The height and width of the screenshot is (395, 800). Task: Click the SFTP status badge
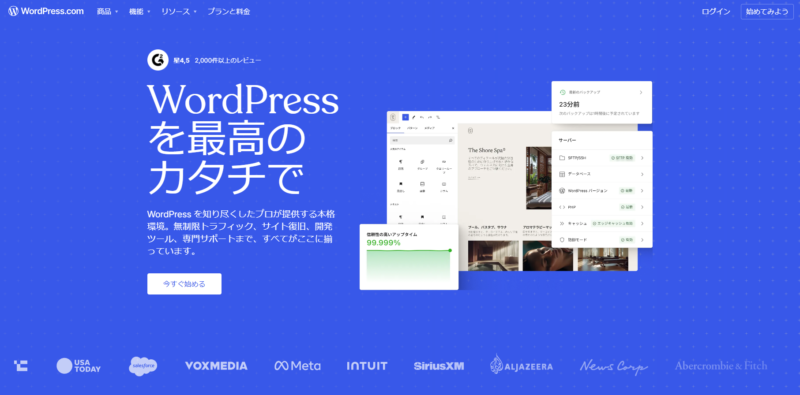pyautogui.click(x=622, y=158)
